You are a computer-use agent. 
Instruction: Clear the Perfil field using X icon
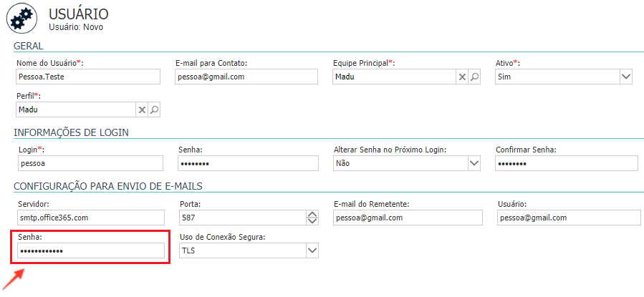click(x=142, y=110)
